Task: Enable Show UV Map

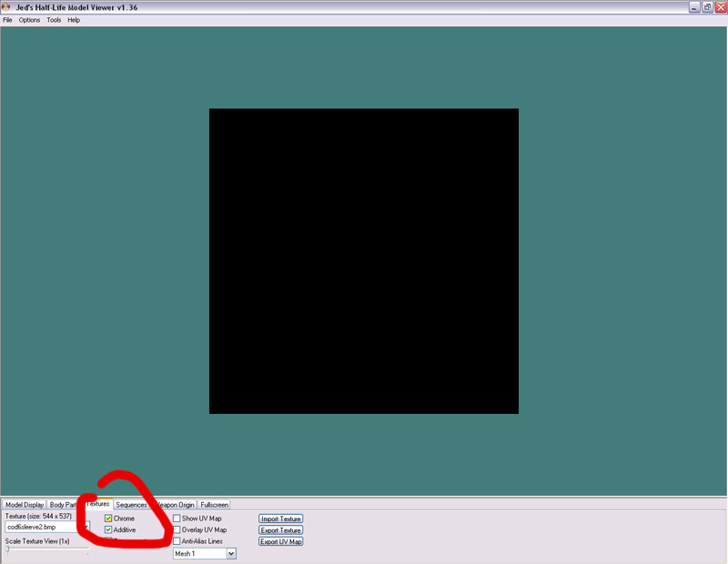Action: click(177, 519)
